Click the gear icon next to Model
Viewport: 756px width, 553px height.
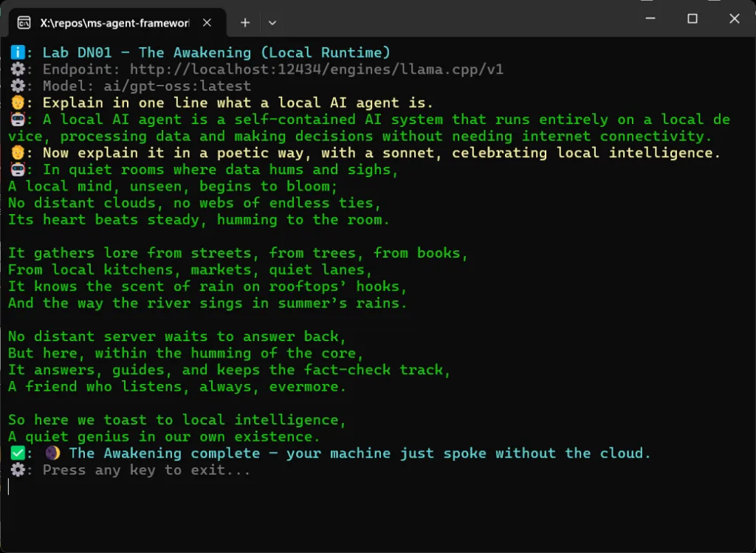18,86
